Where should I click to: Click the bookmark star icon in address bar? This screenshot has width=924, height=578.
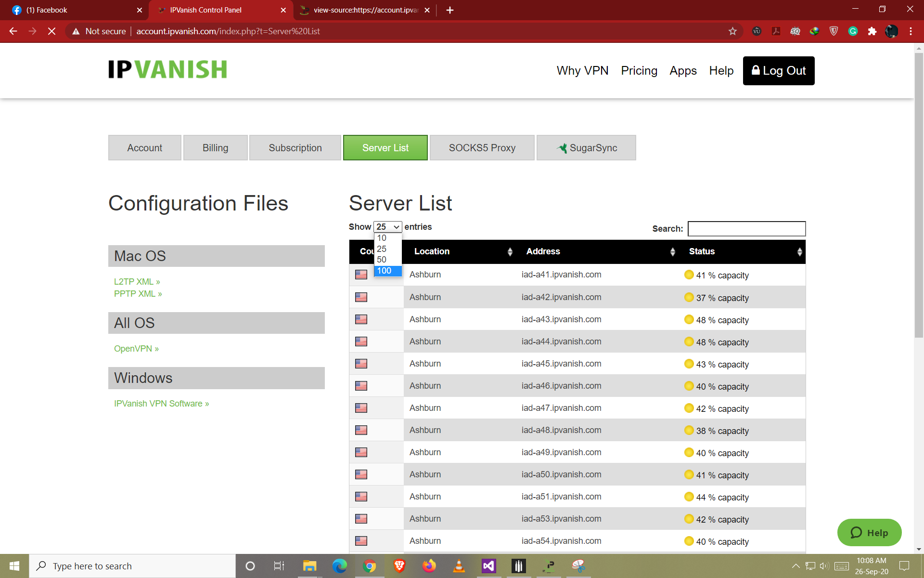(732, 31)
